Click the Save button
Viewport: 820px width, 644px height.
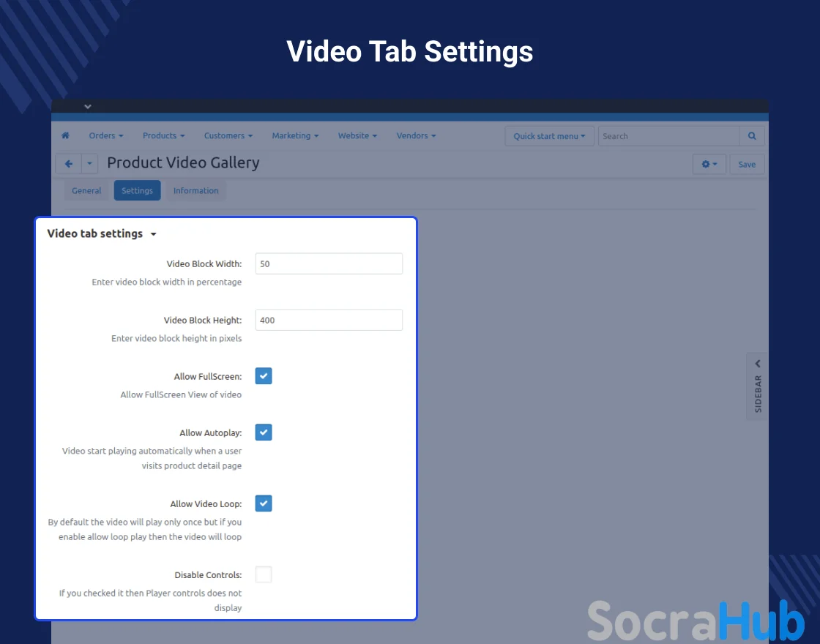point(747,164)
